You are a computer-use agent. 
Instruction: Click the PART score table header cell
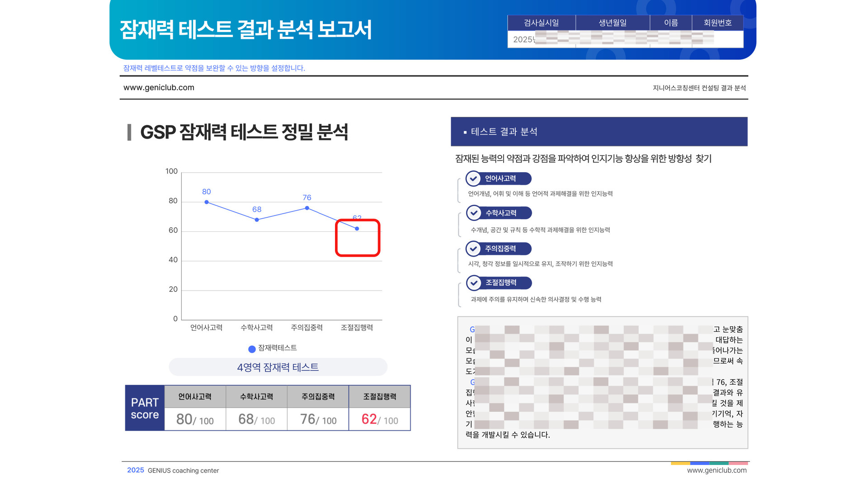point(145,408)
